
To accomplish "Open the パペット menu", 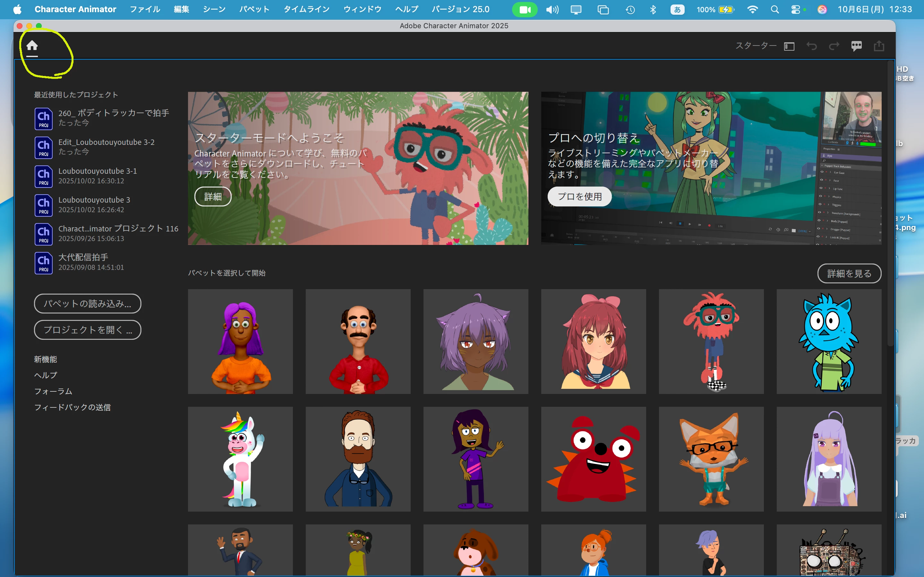I will click(254, 9).
